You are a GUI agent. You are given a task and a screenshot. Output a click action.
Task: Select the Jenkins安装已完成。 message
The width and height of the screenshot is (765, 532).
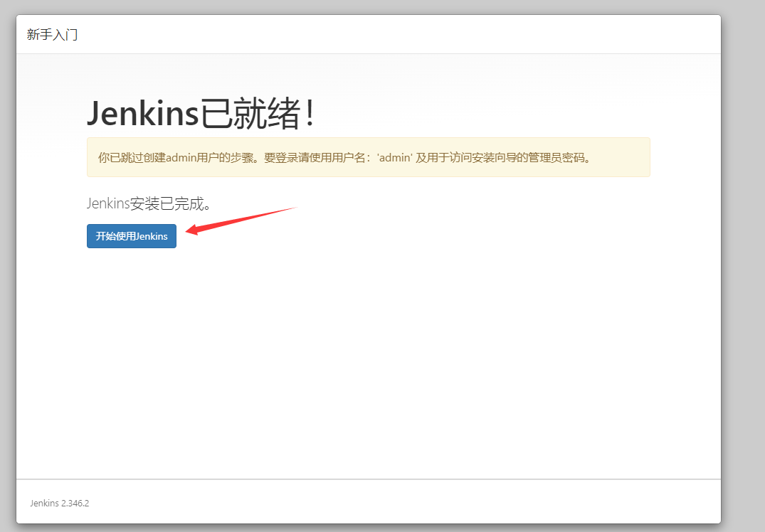(x=149, y=203)
